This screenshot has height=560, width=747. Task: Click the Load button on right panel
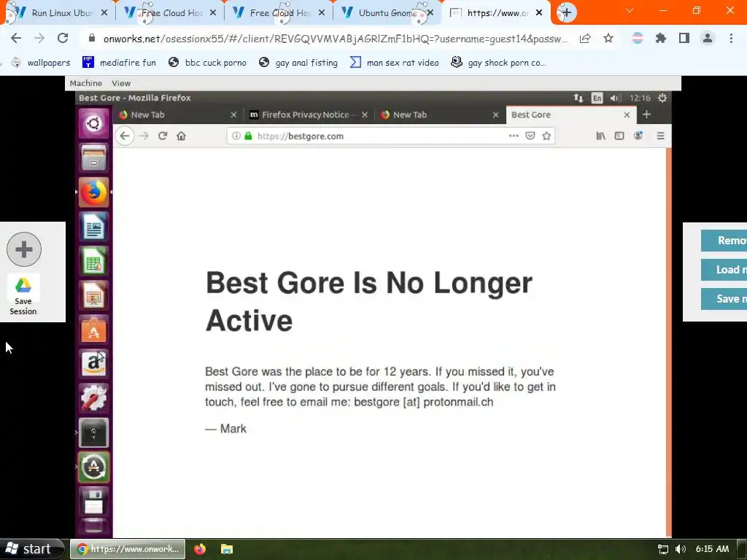click(724, 270)
